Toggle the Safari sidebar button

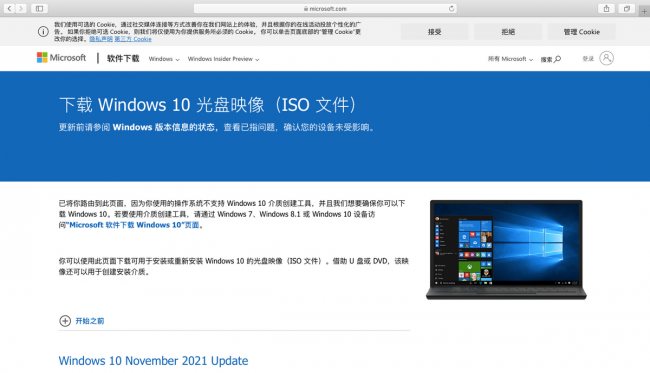[39, 8]
